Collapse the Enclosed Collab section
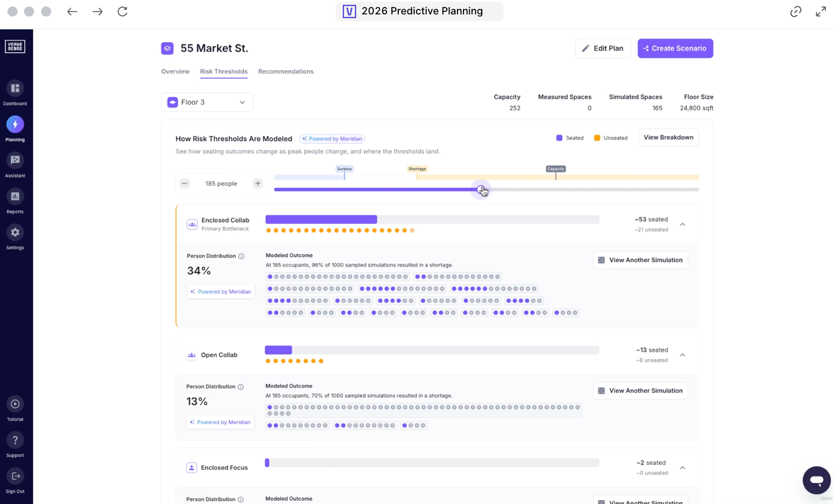This screenshot has width=834, height=504. point(682,224)
